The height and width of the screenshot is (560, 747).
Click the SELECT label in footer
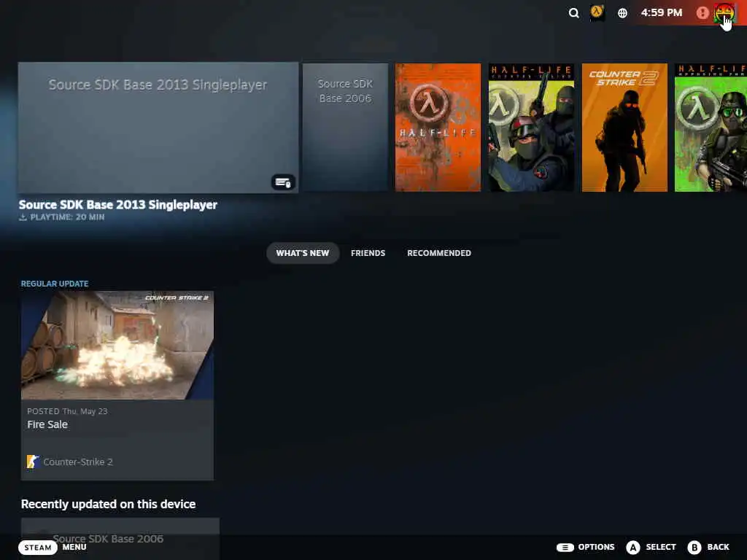[x=661, y=547]
